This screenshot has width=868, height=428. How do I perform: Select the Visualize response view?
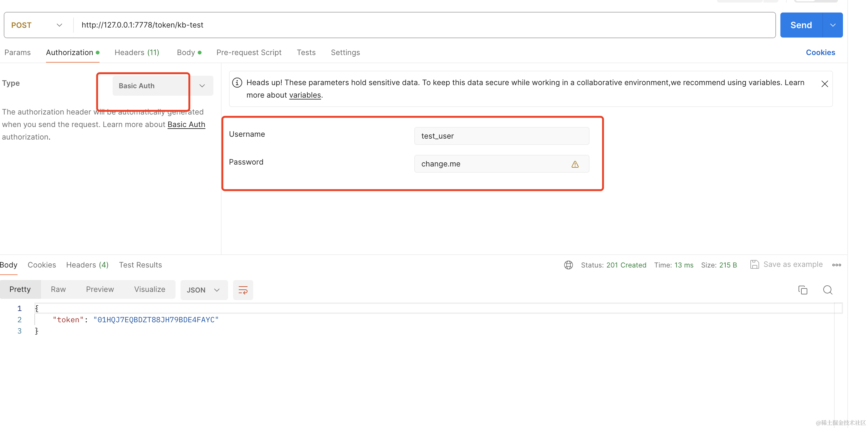coord(150,289)
